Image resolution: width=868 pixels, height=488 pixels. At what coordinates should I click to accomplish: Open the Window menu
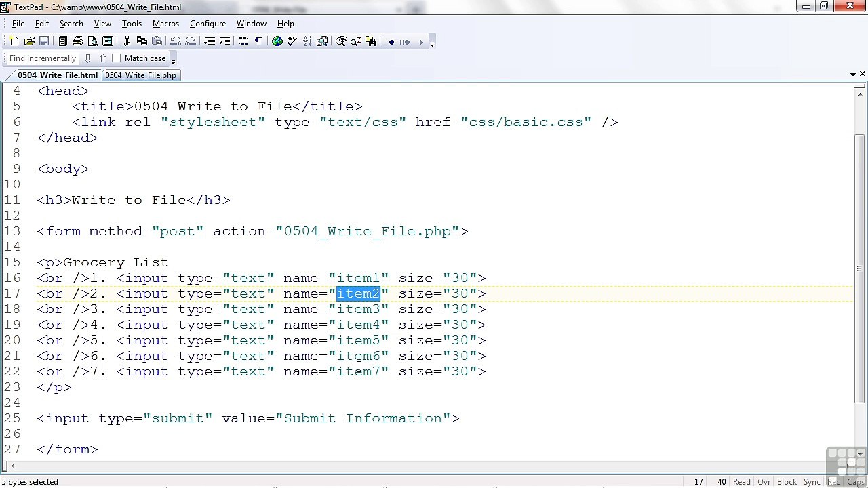251,24
